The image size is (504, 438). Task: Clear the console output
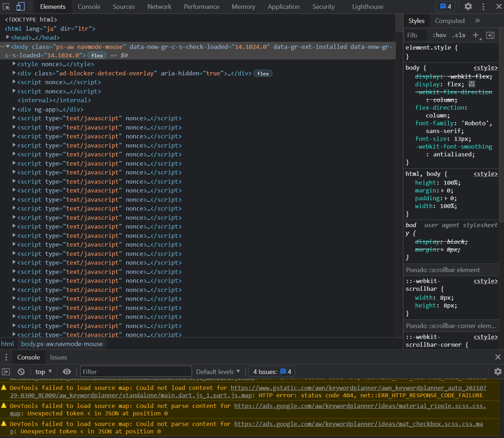[x=21, y=371]
